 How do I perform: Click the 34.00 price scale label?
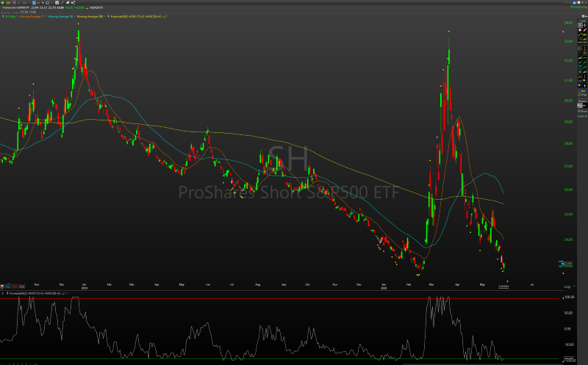pyautogui.click(x=568, y=23)
